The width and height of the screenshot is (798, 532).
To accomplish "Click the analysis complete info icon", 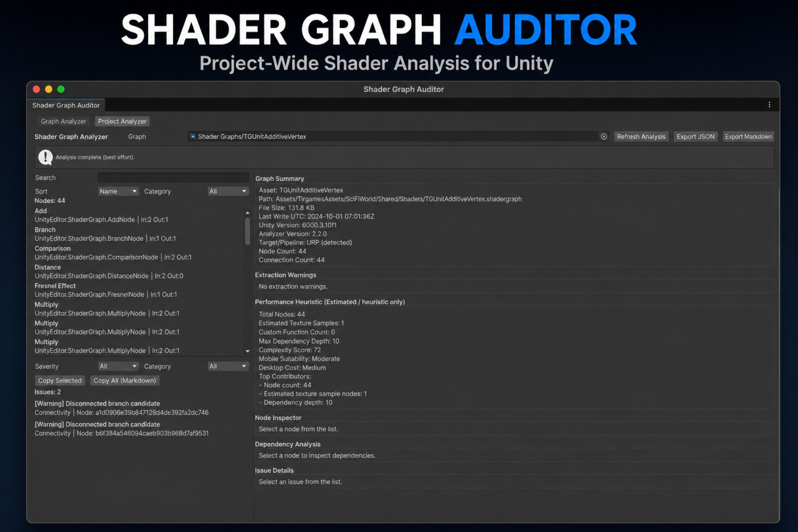I will tap(45, 157).
